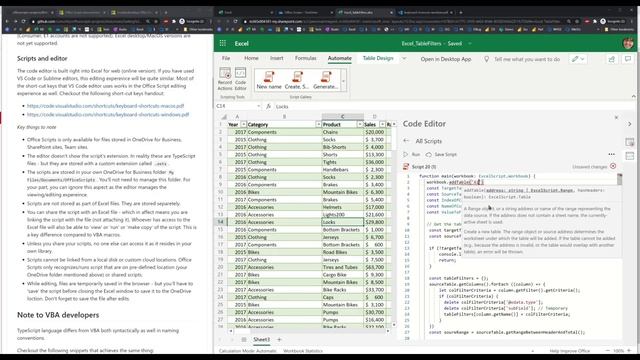
Task: Click Save Script button
Action: (x=441, y=154)
